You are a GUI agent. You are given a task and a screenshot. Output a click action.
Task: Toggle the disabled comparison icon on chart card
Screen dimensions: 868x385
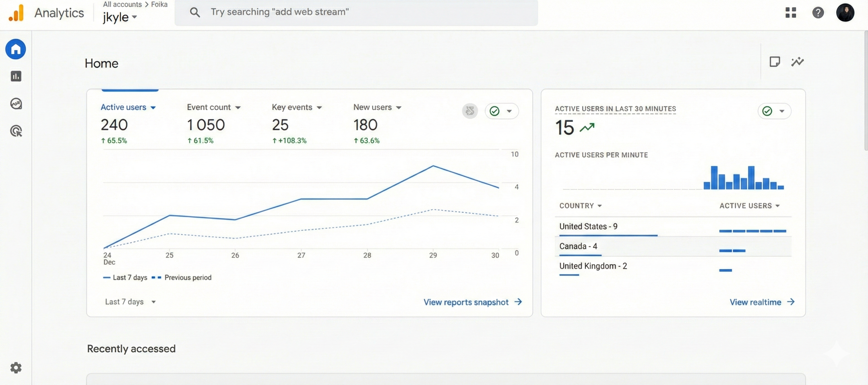pyautogui.click(x=470, y=111)
